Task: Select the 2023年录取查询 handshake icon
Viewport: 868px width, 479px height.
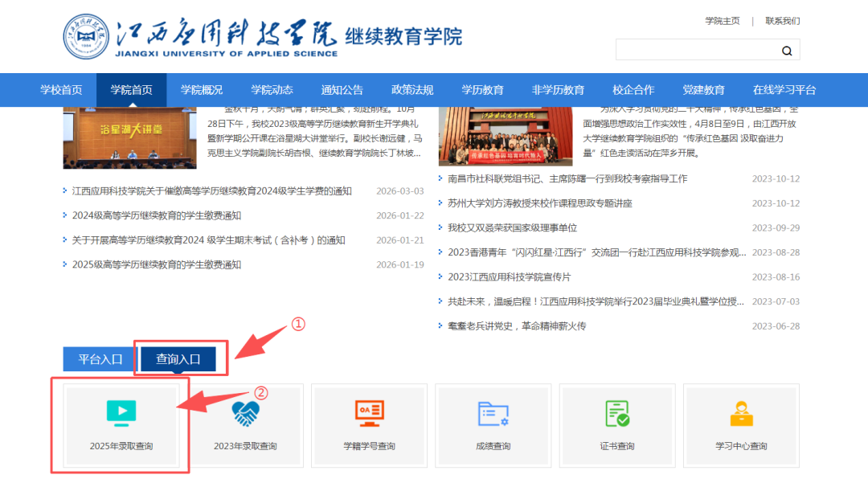Action: [245, 414]
